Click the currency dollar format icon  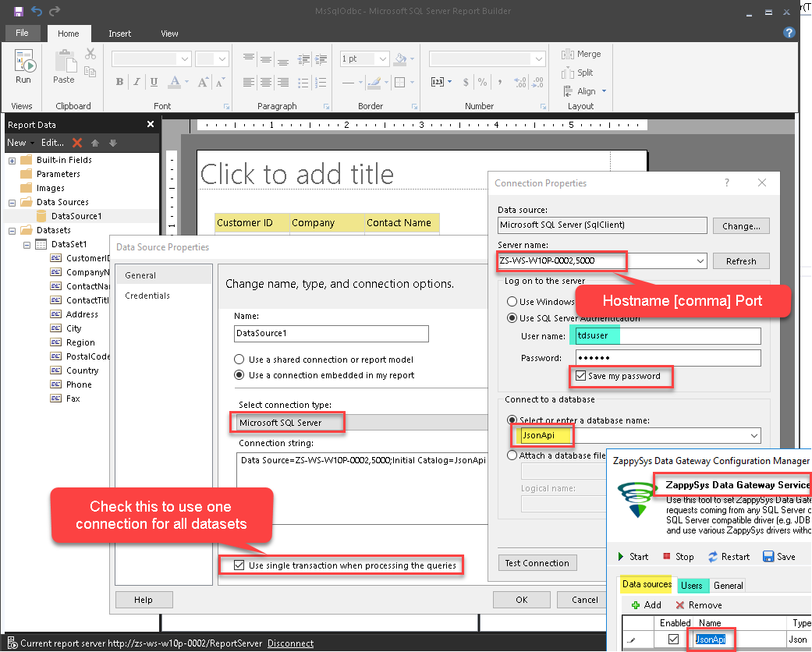click(x=466, y=82)
